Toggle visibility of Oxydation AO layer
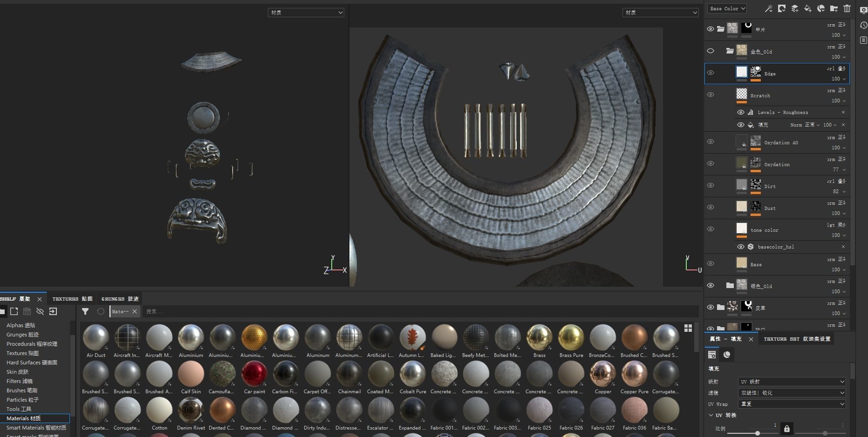The image size is (868, 437). pyautogui.click(x=711, y=142)
